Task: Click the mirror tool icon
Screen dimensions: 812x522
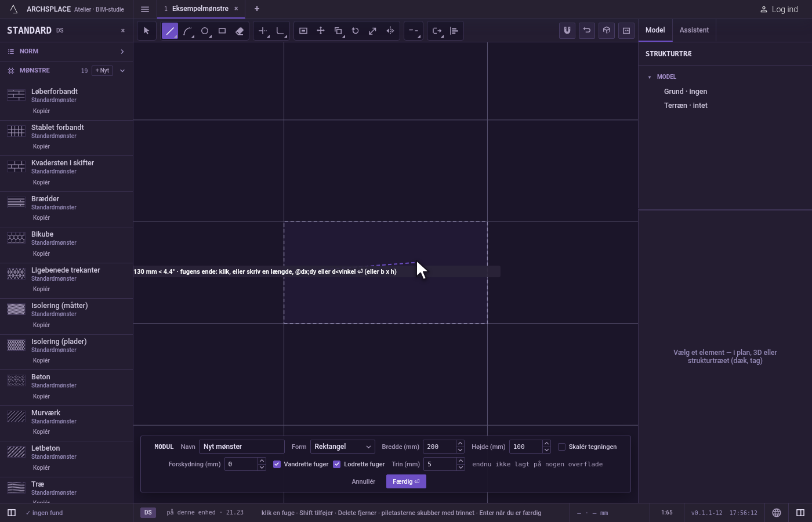Action: pos(390,31)
